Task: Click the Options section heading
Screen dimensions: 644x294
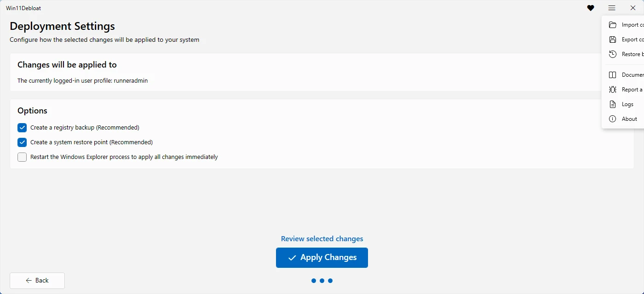Action: [x=32, y=111]
